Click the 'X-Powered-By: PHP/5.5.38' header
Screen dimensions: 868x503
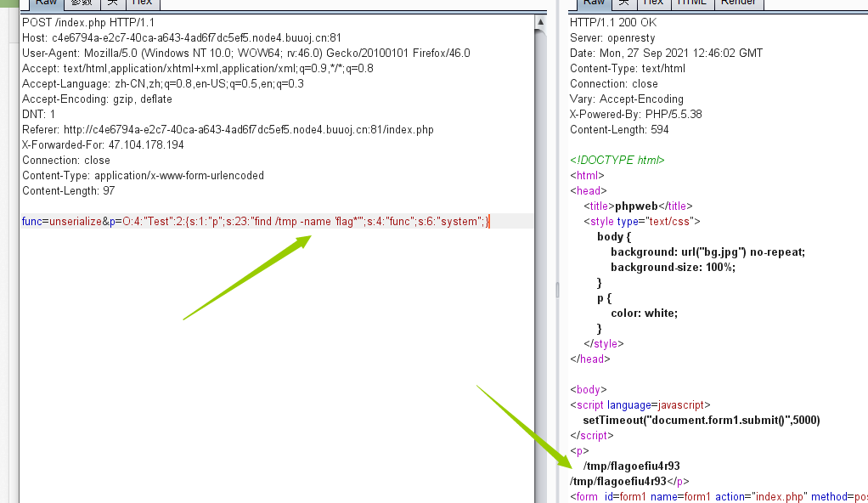636,115
